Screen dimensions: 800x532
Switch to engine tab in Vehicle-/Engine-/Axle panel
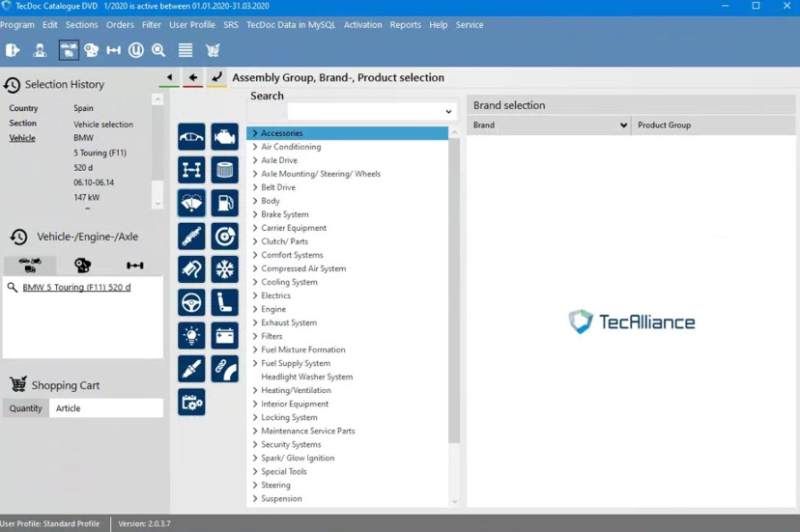pyautogui.click(x=83, y=266)
